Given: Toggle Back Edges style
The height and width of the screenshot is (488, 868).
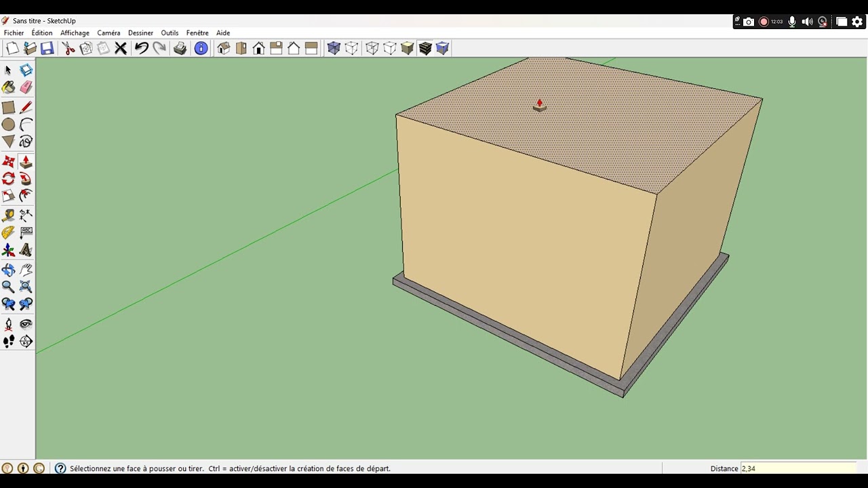Looking at the screenshot, I should 351,48.
